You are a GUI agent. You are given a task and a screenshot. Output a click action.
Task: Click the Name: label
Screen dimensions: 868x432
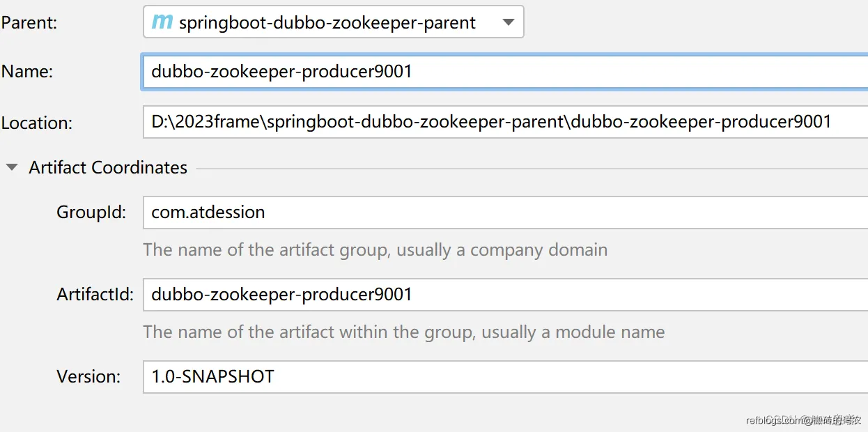coord(27,72)
